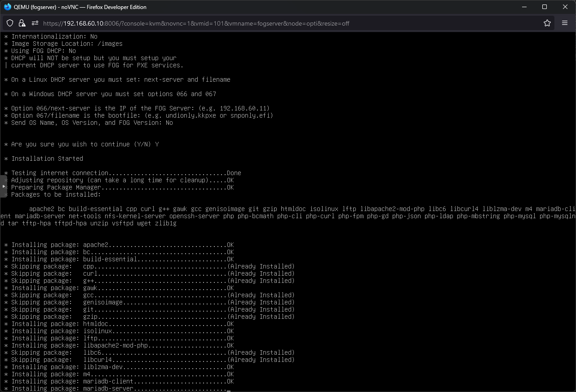Open the Firefox application menu
The height and width of the screenshot is (392, 576).
coord(565,23)
